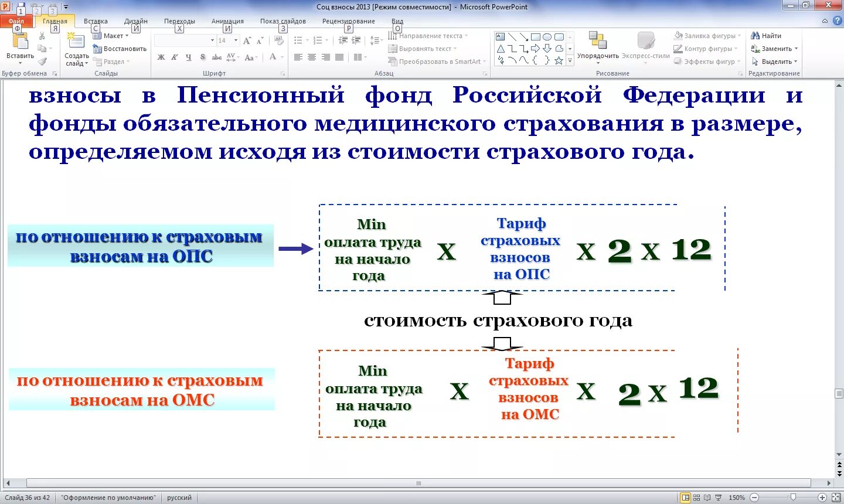Open the text columns dropdown
Image resolution: width=844 pixels, height=504 pixels.
359,57
